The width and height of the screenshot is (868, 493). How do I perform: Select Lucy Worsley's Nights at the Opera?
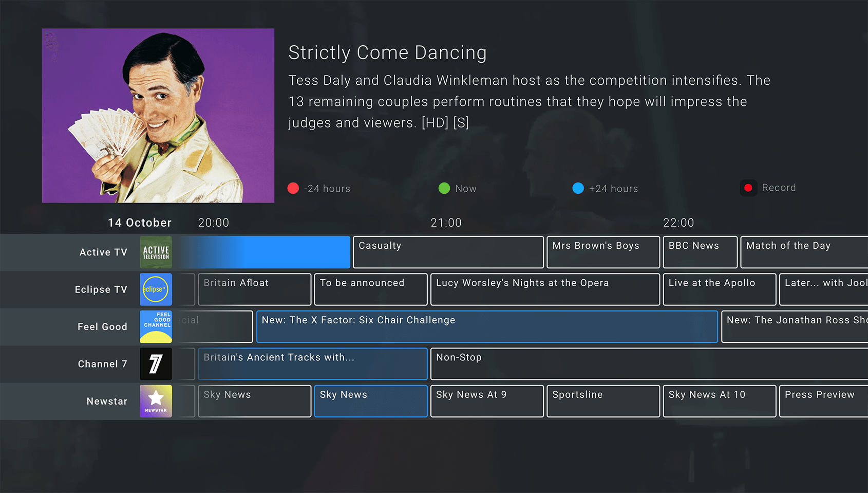pyautogui.click(x=545, y=289)
